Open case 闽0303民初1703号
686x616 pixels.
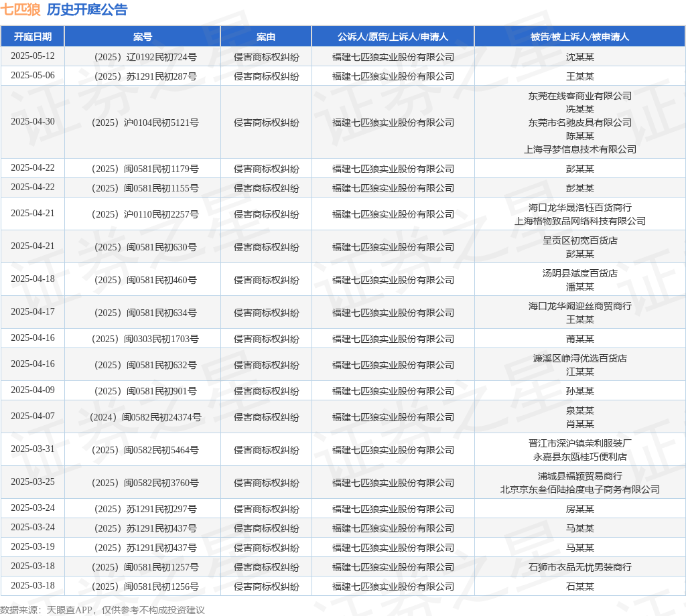tap(145, 339)
